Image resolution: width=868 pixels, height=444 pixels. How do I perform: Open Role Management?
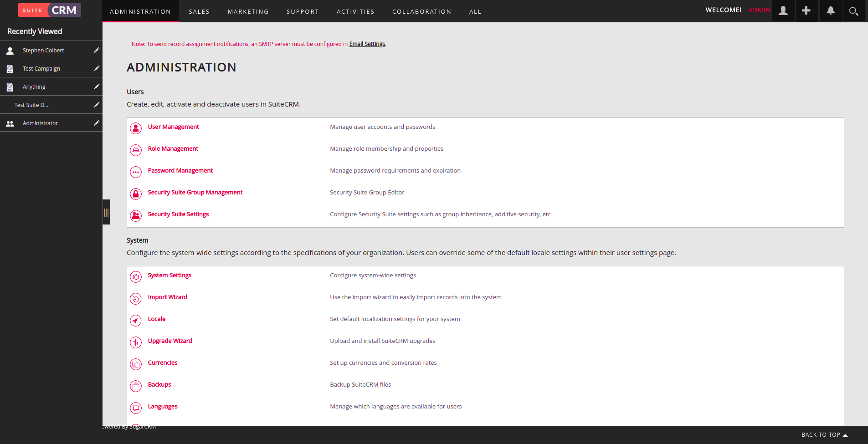click(x=173, y=149)
